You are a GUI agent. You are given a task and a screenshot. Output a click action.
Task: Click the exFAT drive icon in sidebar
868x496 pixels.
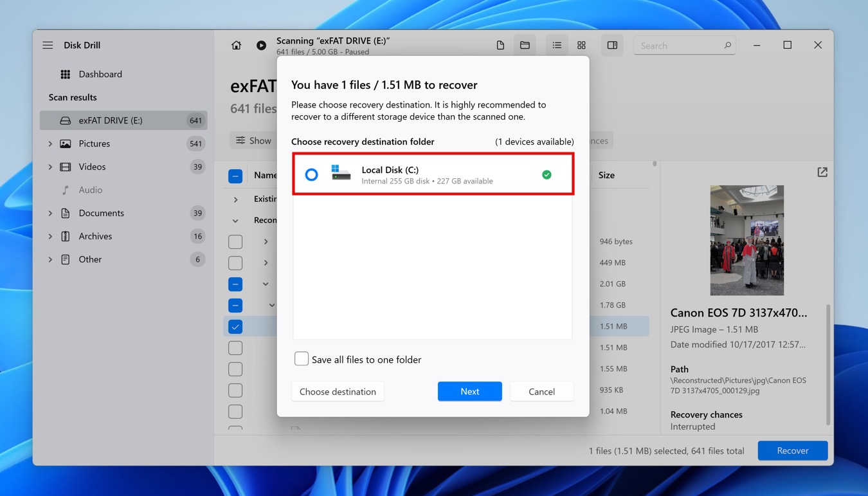66,121
